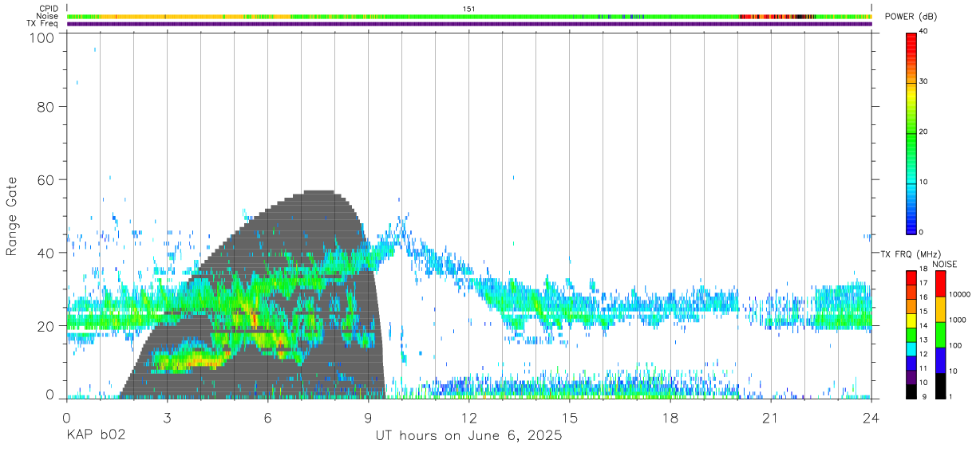This screenshot has height=452, width=980.
Task: Click the purple TX Freq strip above the plot
Action: pos(469,24)
